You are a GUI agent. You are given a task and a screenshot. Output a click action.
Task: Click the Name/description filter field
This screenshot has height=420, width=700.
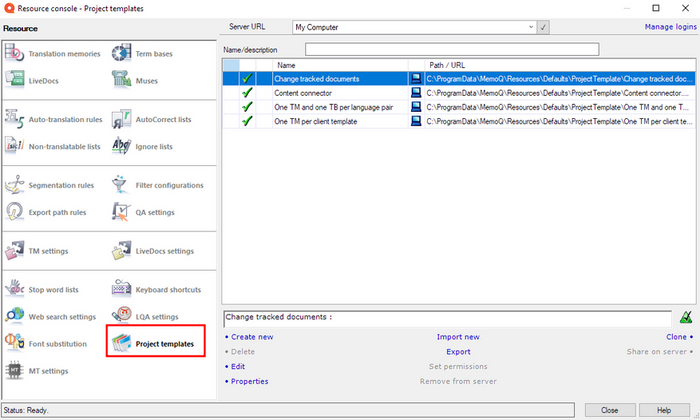452,50
